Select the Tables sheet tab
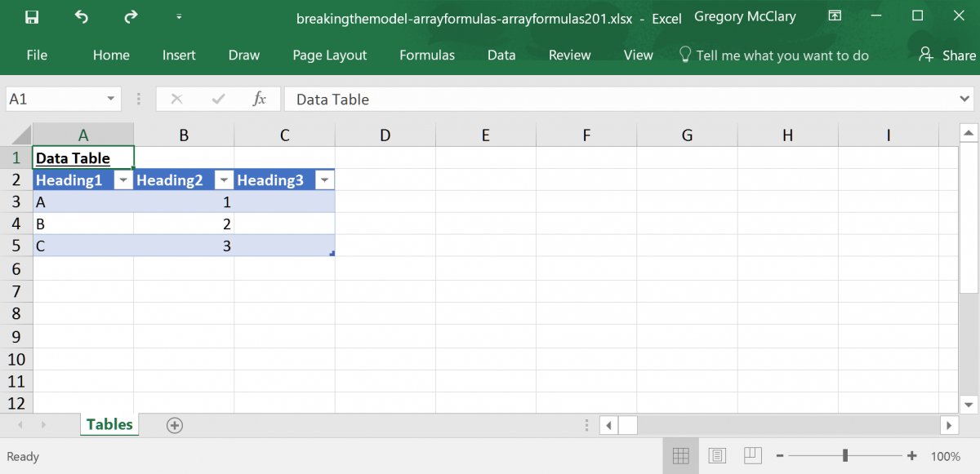Viewport: 980px width, 474px height. pyautogui.click(x=109, y=424)
